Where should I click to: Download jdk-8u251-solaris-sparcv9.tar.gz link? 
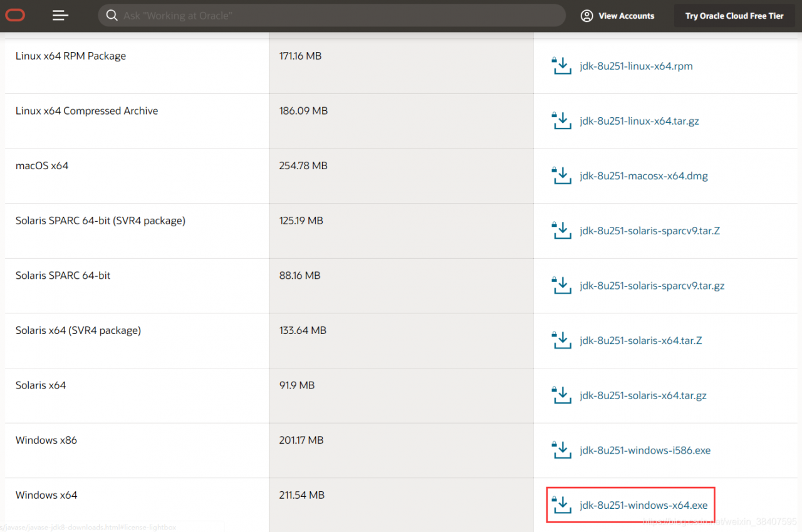(x=652, y=286)
